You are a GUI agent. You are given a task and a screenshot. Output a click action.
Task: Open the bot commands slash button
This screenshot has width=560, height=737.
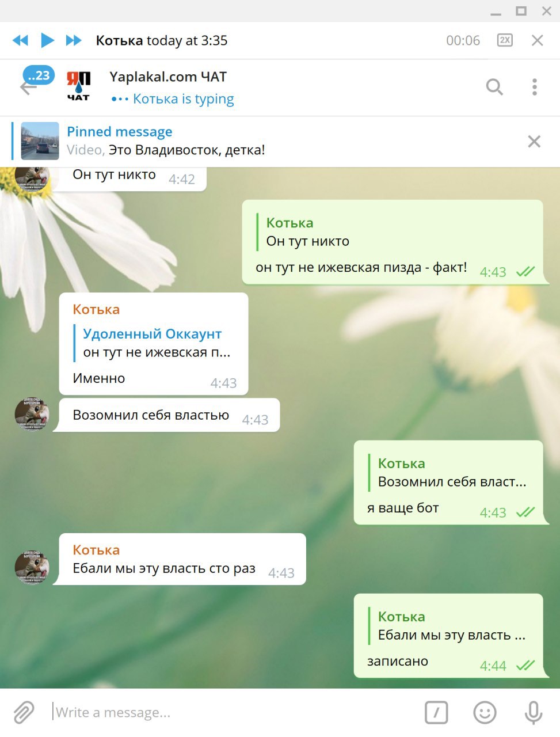(x=436, y=712)
